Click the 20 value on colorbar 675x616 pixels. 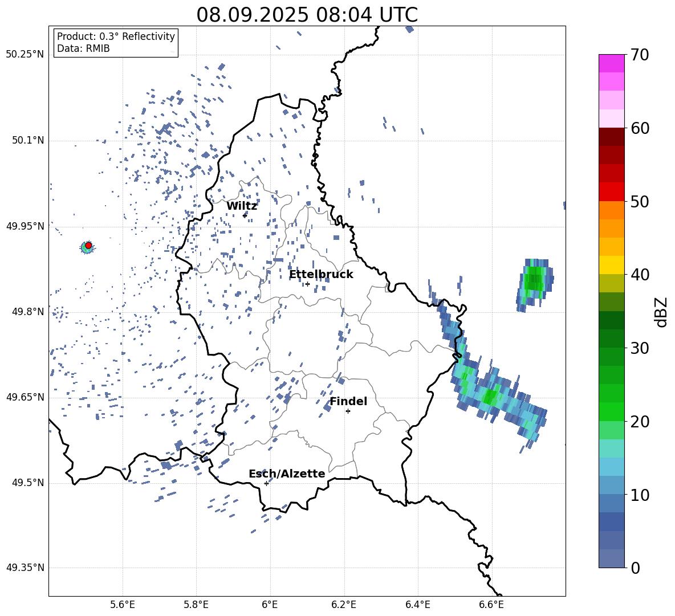coord(640,421)
